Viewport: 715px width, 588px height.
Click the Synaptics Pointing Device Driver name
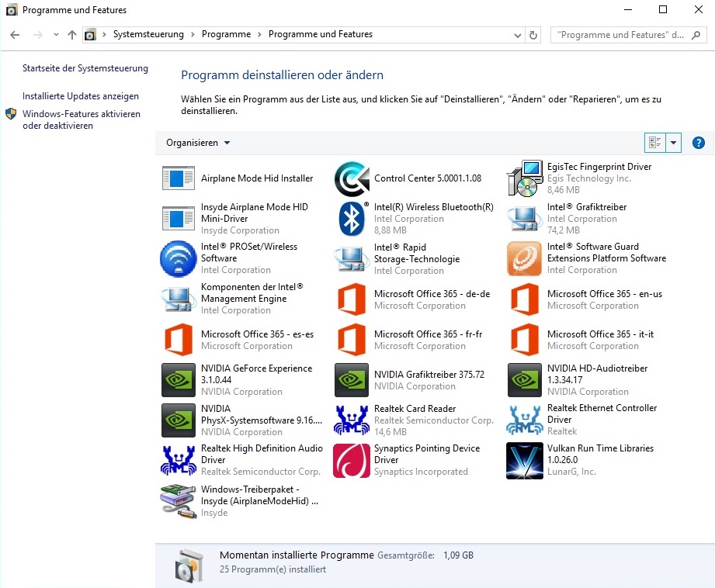(427, 454)
